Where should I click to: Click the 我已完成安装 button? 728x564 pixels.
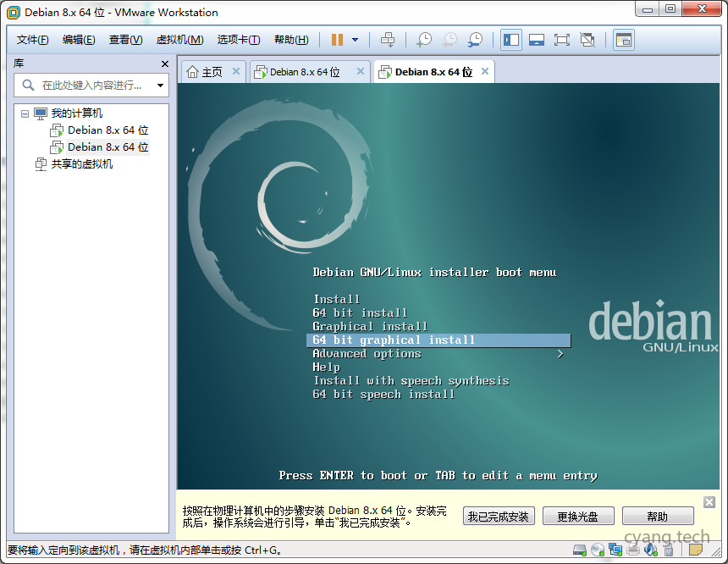tap(499, 516)
